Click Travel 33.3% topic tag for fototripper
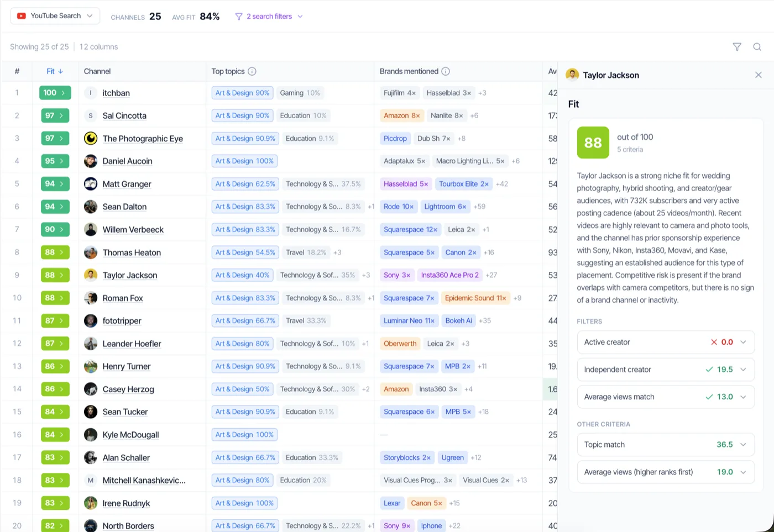The image size is (774, 532). pos(306,320)
